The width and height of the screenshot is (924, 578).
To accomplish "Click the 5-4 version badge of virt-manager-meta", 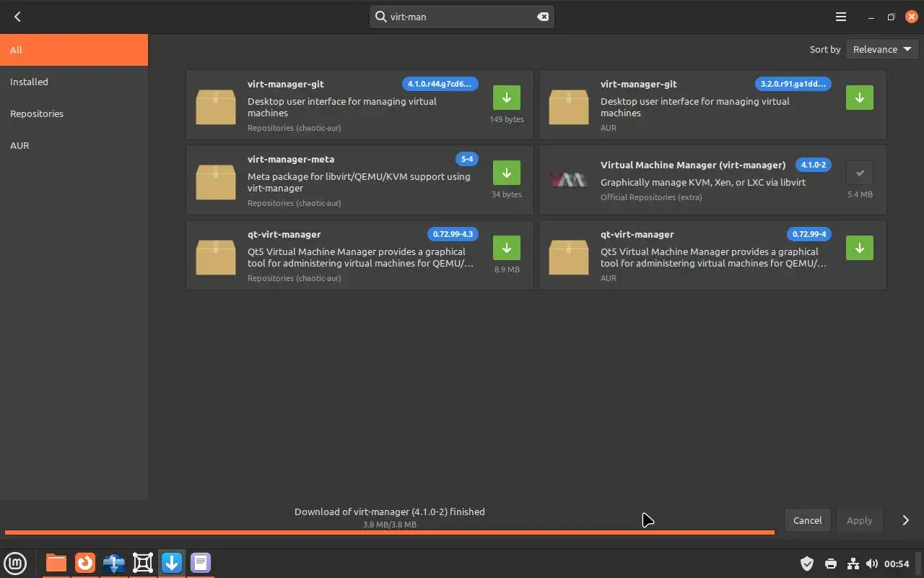I will (467, 159).
